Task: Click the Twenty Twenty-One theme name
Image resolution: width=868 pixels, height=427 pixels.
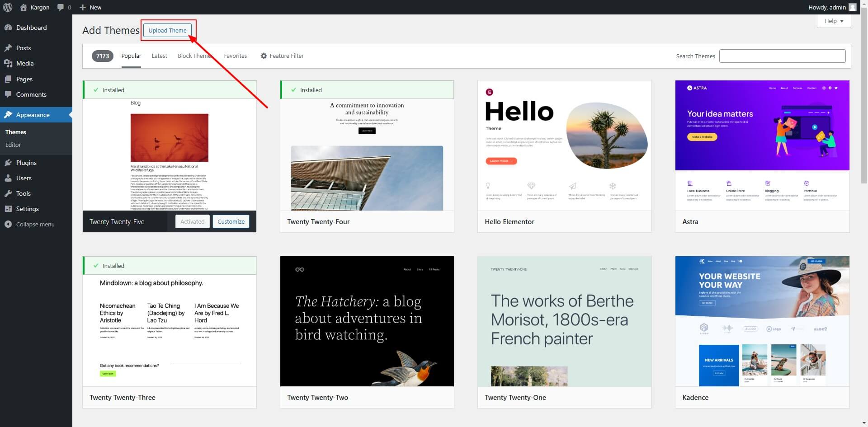Action: (x=515, y=398)
